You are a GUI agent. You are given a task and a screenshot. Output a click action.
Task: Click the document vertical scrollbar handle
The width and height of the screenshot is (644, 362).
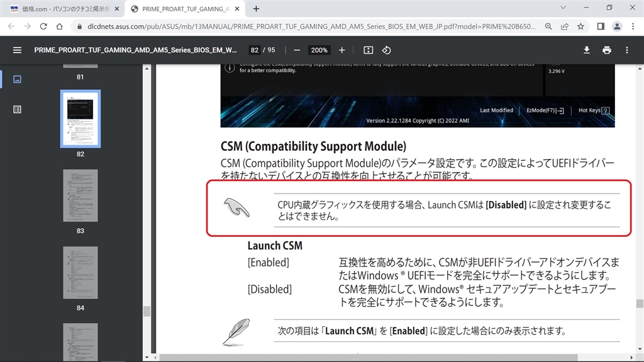point(640,304)
